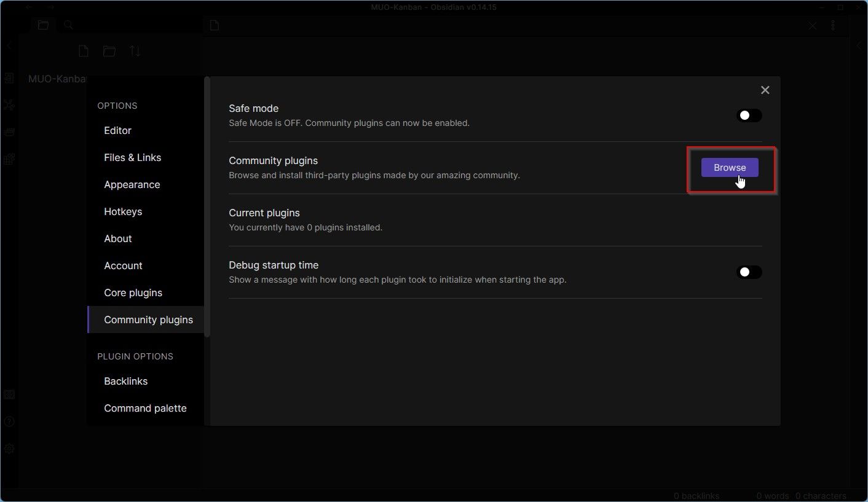The height and width of the screenshot is (502, 868).
Task: Open Backlinks under Plugin Options
Action: click(125, 381)
